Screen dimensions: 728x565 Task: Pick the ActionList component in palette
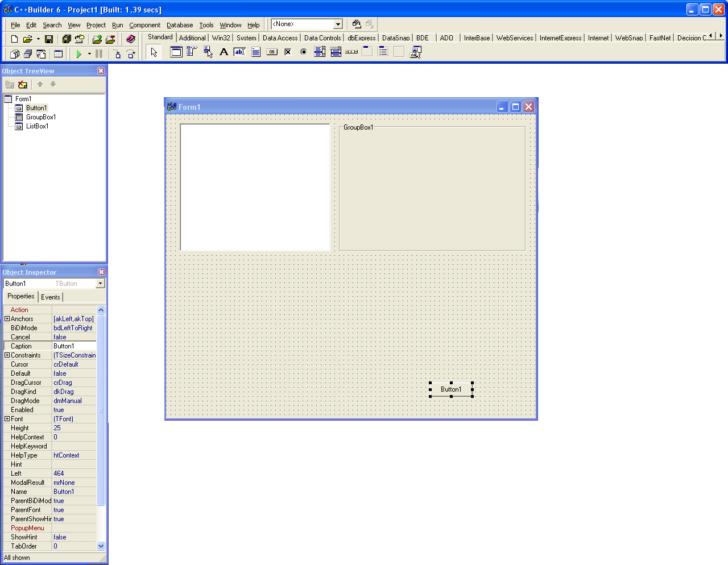pyautogui.click(x=416, y=52)
